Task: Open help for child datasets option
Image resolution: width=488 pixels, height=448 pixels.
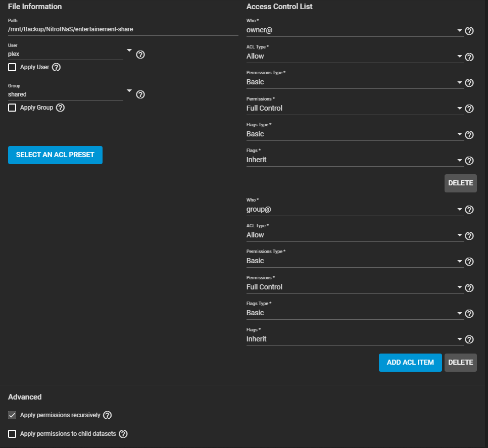Action: point(123,434)
